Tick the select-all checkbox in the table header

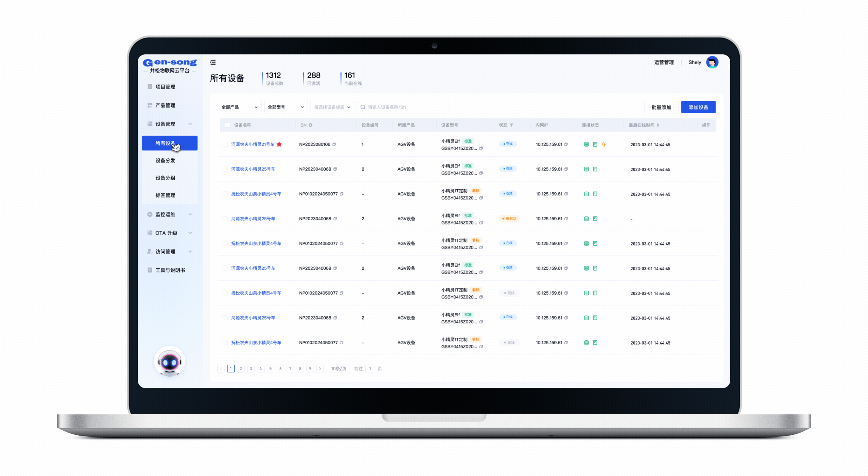click(x=228, y=125)
